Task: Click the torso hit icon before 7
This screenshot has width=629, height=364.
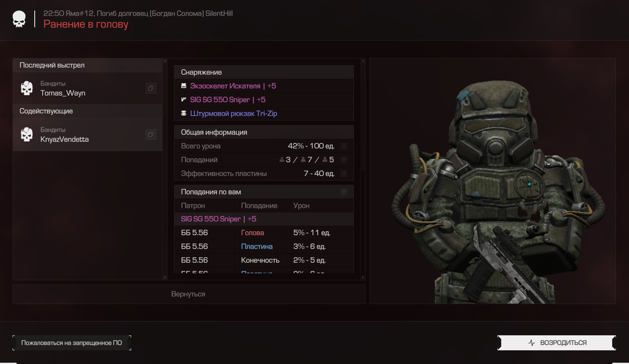Action: click(x=303, y=160)
